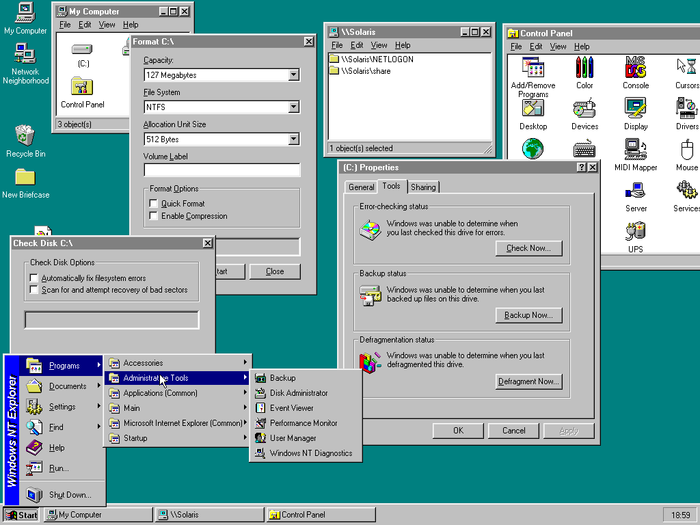This screenshot has height=525, width=700.
Task: Open the Color control panel icon
Action: 585,69
